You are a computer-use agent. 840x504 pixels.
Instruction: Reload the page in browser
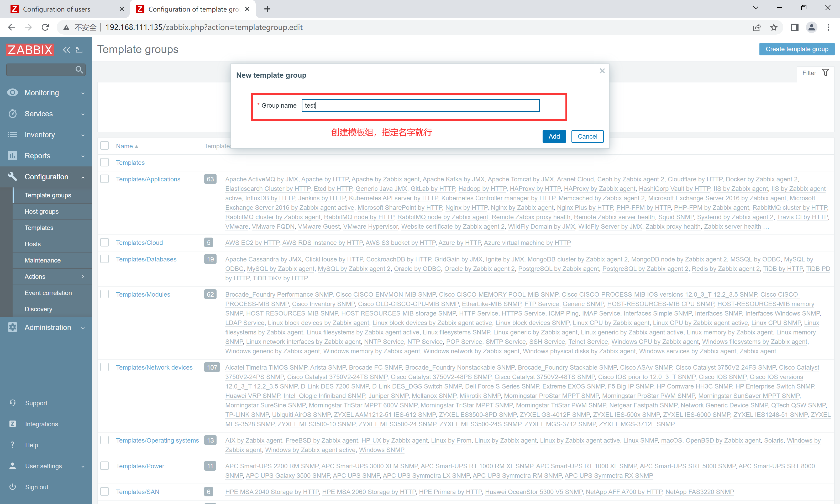pyautogui.click(x=45, y=27)
